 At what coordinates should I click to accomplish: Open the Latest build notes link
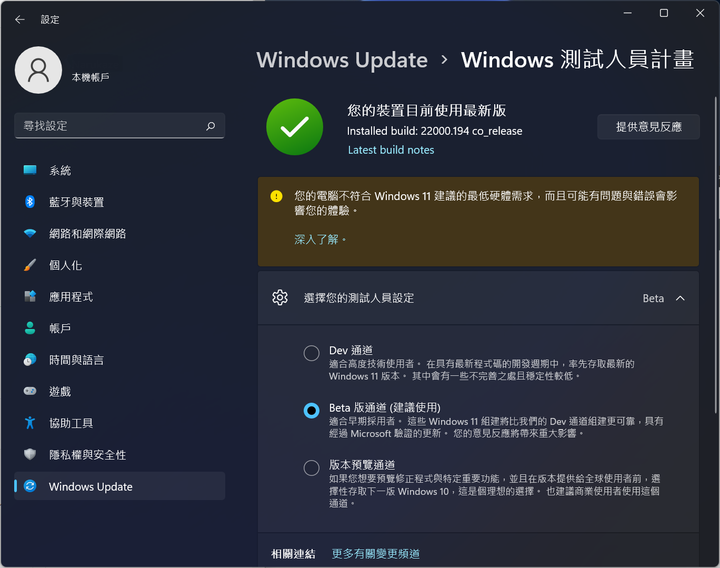391,150
